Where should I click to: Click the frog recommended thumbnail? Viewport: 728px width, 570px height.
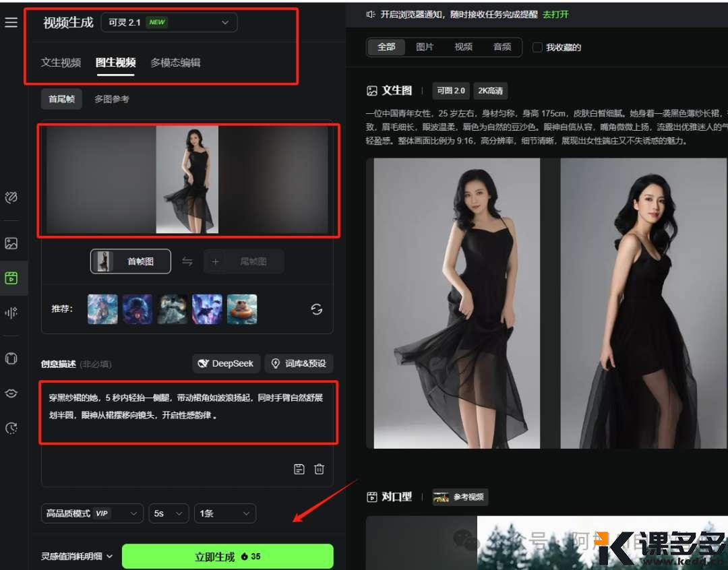pyautogui.click(x=242, y=309)
